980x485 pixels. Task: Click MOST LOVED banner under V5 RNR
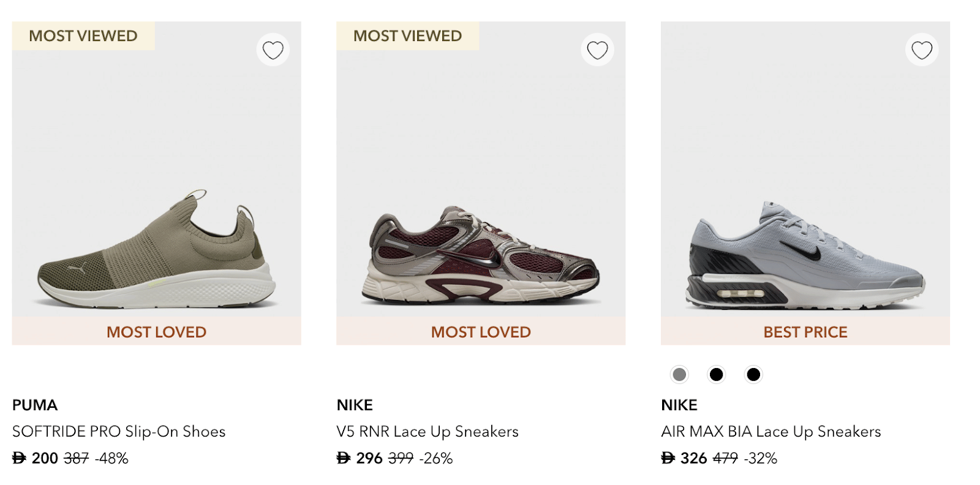click(481, 332)
